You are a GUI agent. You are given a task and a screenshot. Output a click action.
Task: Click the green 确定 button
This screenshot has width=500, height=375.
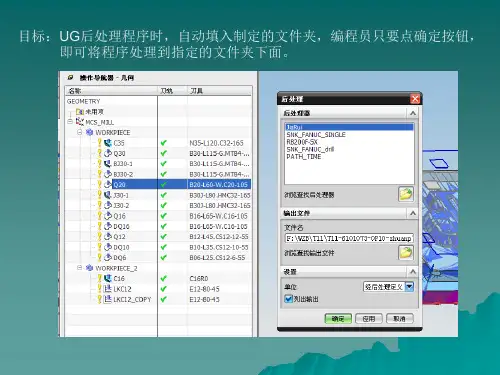pos(338,319)
